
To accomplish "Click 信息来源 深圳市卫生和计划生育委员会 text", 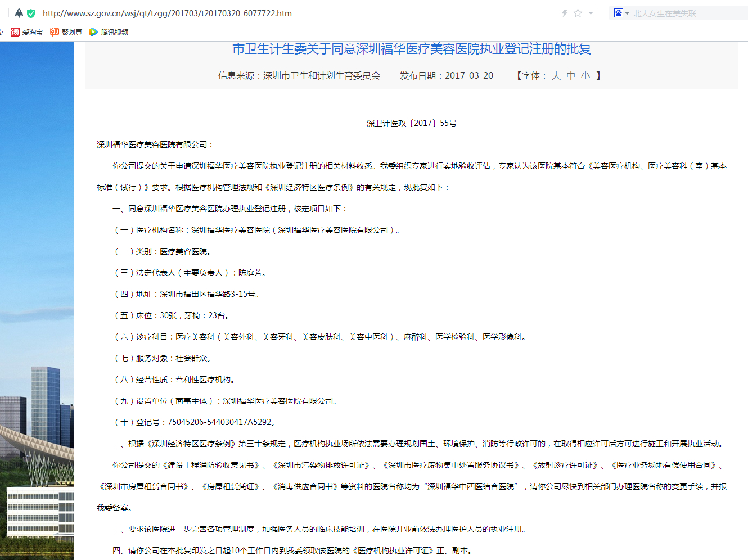I will pyautogui.click(x=299, y=75).
